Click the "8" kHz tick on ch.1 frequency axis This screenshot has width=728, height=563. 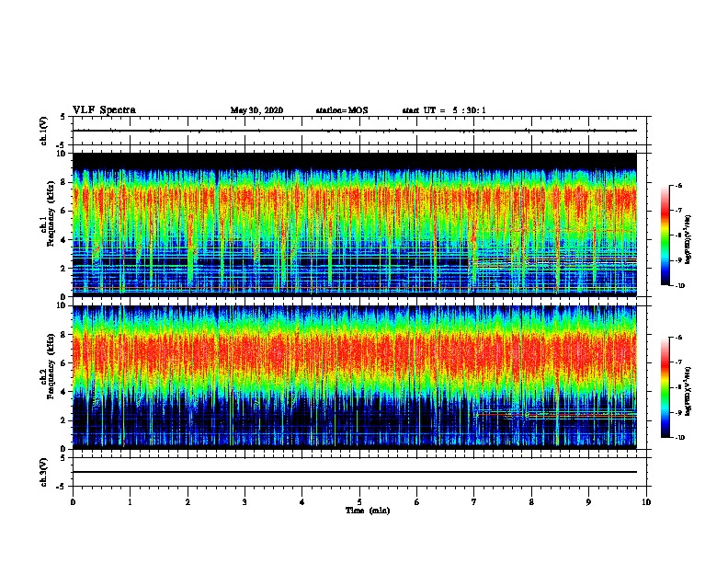coord(64,182)
